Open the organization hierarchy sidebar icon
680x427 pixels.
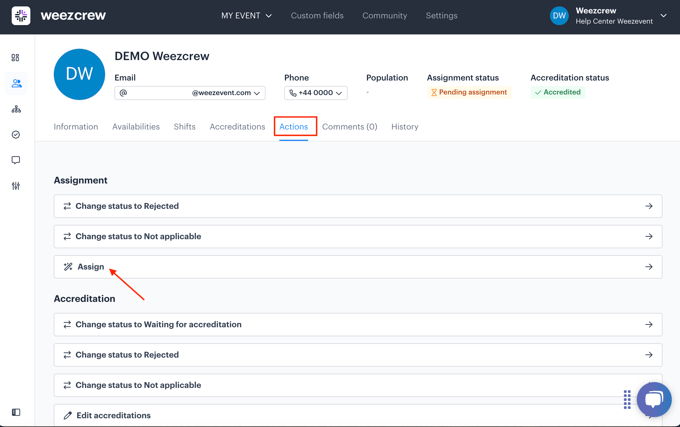16,109
